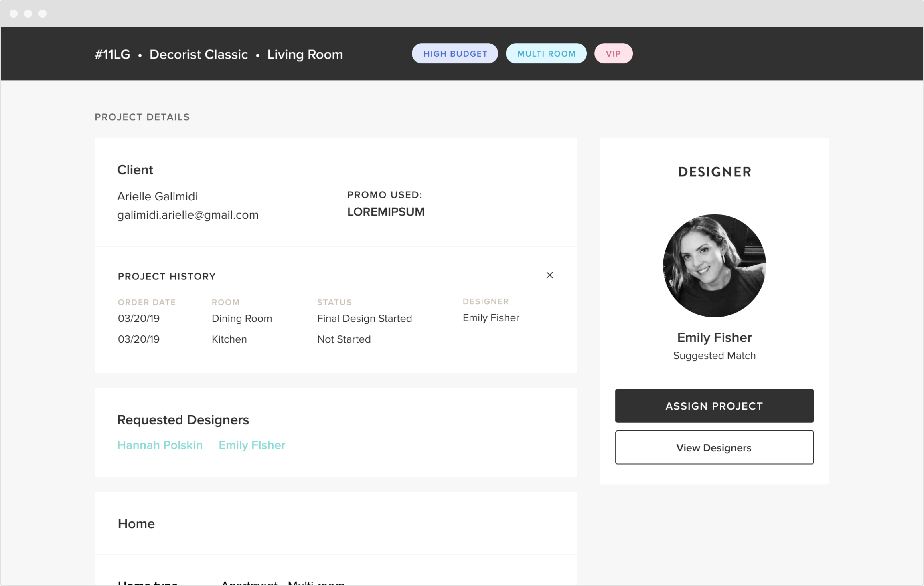Select the Kitchen history row
The image size is (924, 586).
229,339
